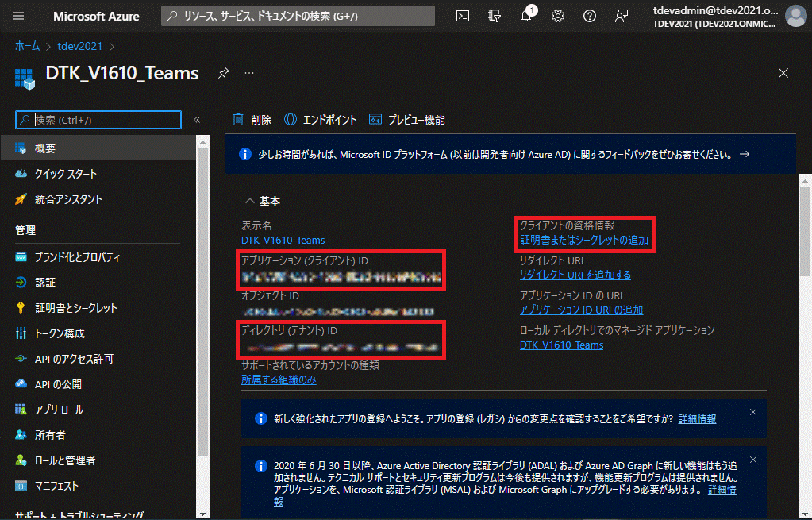This screenshot has height=520, width=812.
Task: Click the 管理 section heading
Action: 25,230
